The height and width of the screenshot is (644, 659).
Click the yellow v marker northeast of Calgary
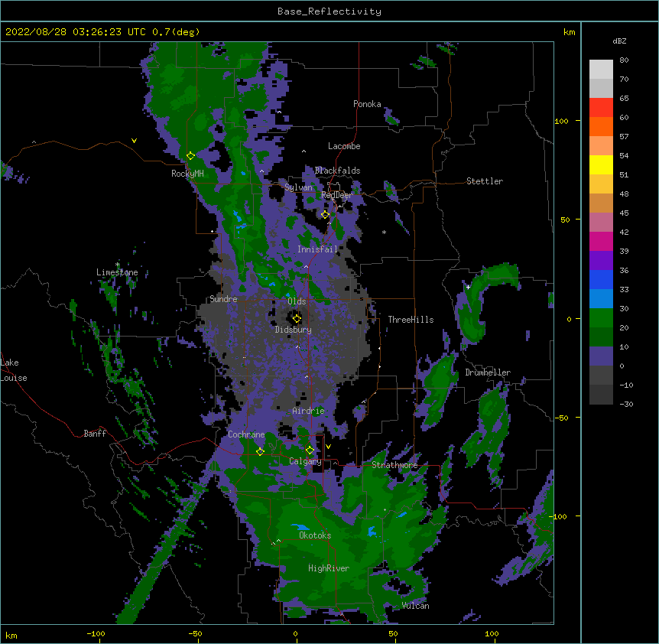328,447
